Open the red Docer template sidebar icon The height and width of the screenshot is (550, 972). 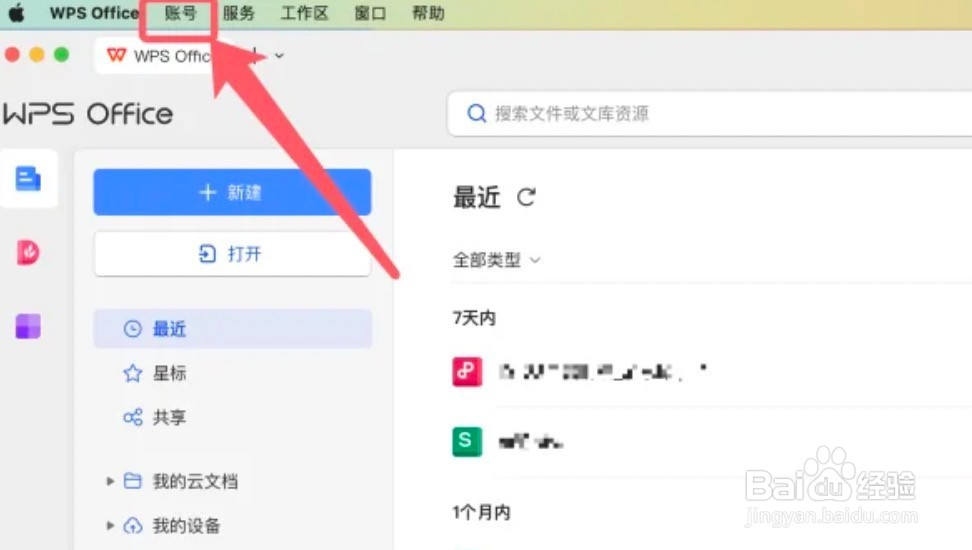[x=28, y=252]
